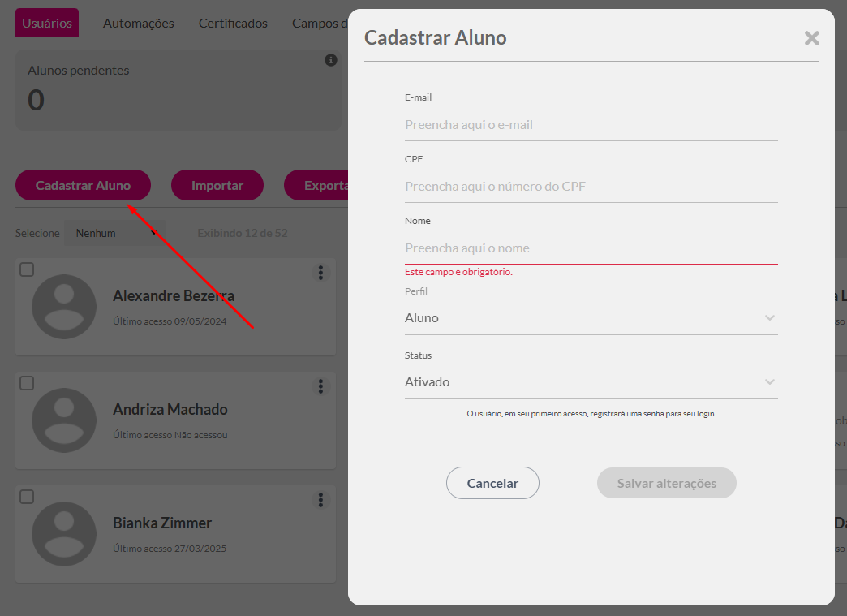Go to the Certificados tab

click(x=233, y=23)
